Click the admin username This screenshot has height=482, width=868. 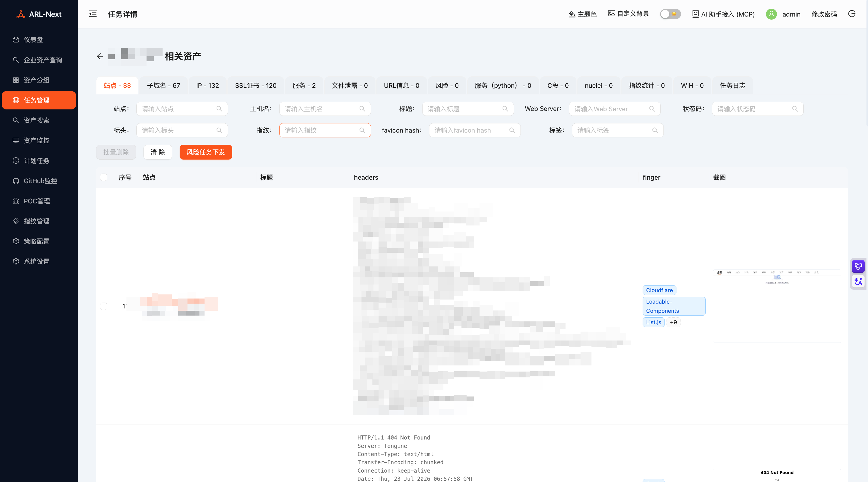click(791, 14)
